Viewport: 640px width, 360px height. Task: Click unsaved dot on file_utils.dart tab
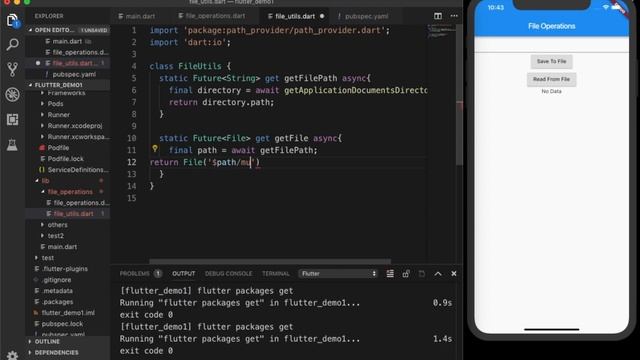click(322, 16)
